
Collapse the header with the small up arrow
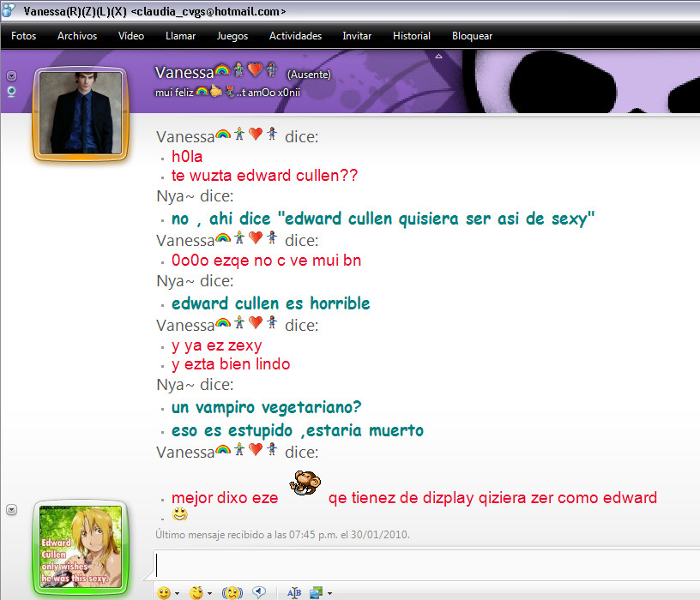pos(439,57)
